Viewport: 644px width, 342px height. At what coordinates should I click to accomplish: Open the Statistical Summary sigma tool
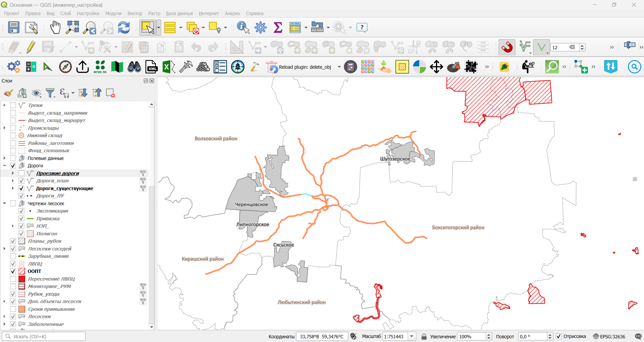tap(278, 27)
